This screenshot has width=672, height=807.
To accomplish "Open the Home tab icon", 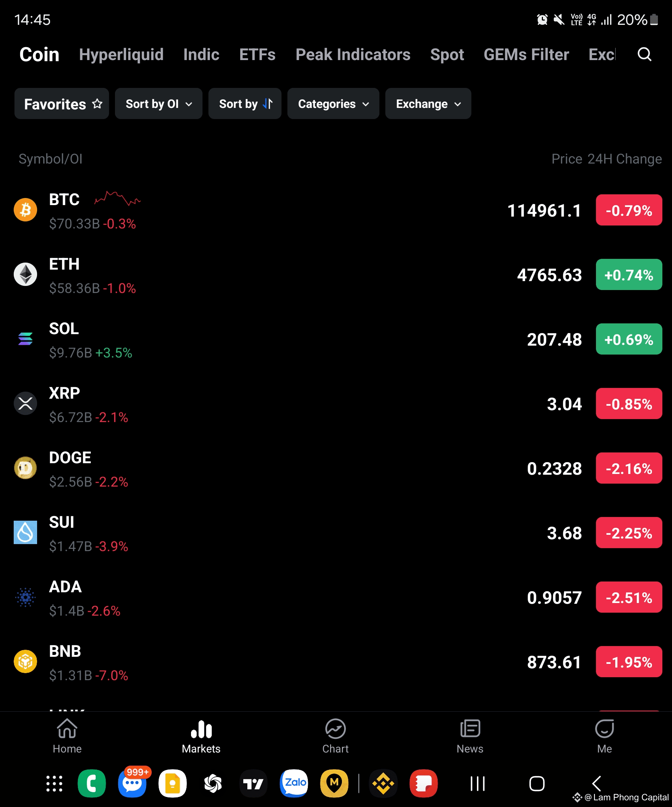I will [x=67, y=729].
